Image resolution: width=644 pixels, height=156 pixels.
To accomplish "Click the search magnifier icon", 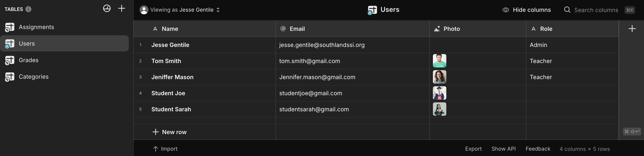I will tap(567, 10).
